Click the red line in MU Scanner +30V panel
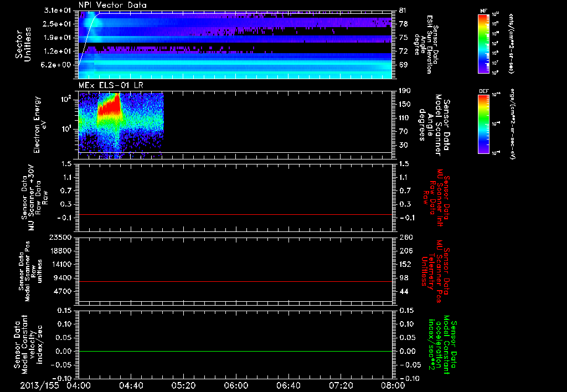This screenshot has height=392, width=567. pyautogui.click(x=235, y=214)
